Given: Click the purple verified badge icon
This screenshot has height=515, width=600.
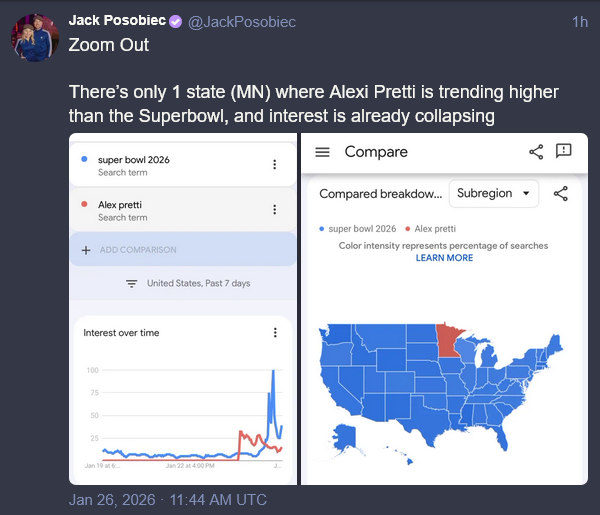Looking at the screenshot, I should (x=175, y=22).
